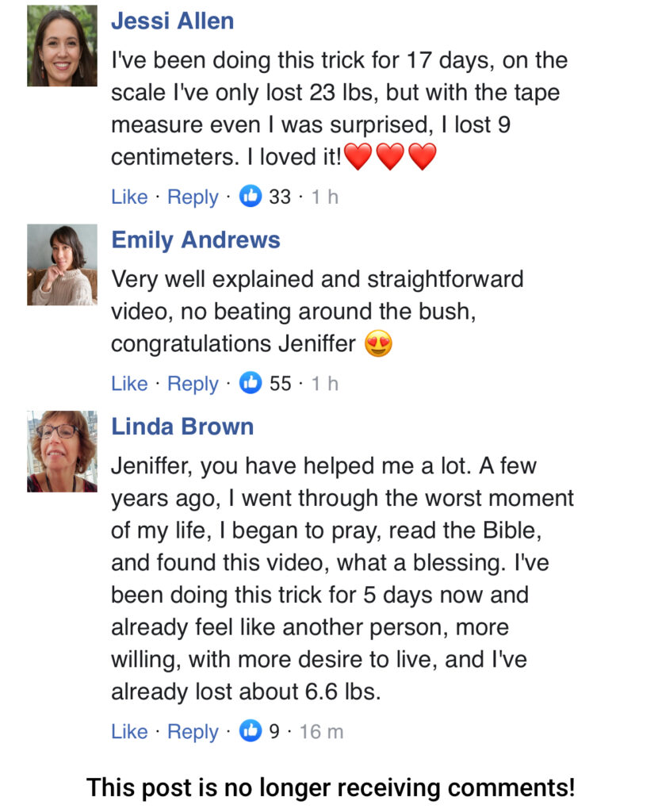662x812 pixels.
Task: Like Linda Brown's comment
Action: (129, 730)
